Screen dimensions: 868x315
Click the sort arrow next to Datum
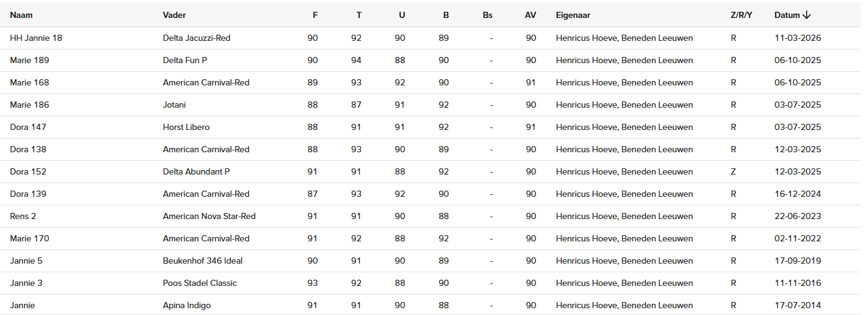[807, 15]
